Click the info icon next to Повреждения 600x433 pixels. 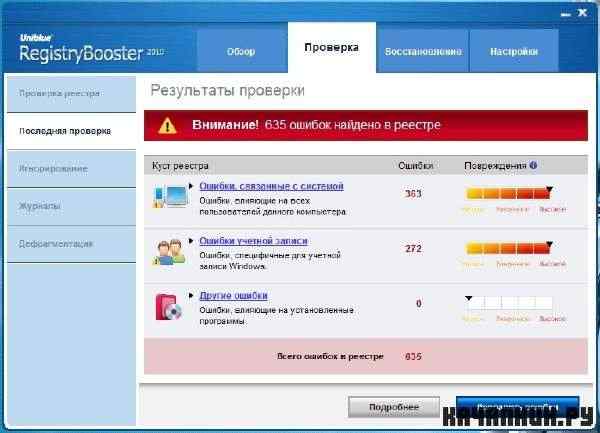(x=533, y=165)
